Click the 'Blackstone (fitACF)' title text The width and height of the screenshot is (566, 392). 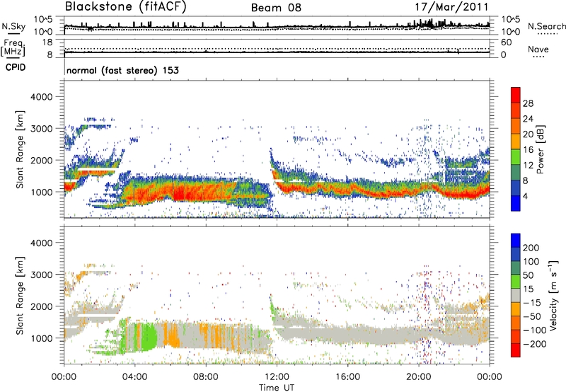126,6
